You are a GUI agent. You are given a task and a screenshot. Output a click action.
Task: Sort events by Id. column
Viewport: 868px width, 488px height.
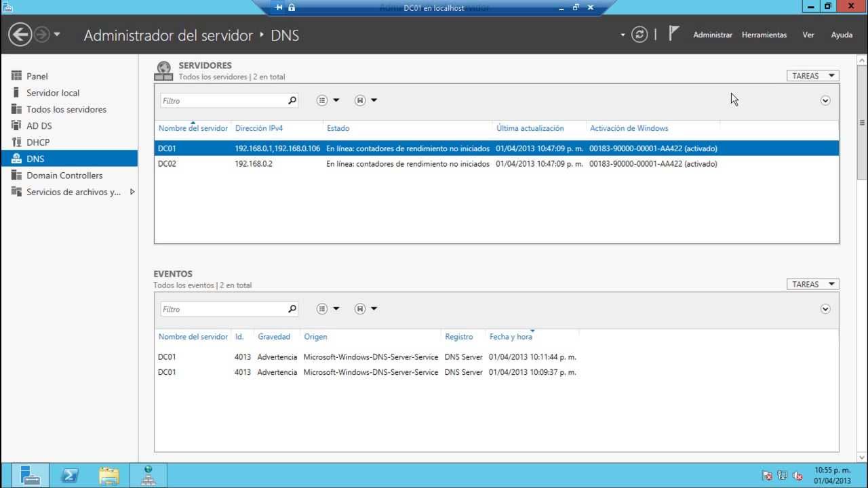[x=239, y=337]
